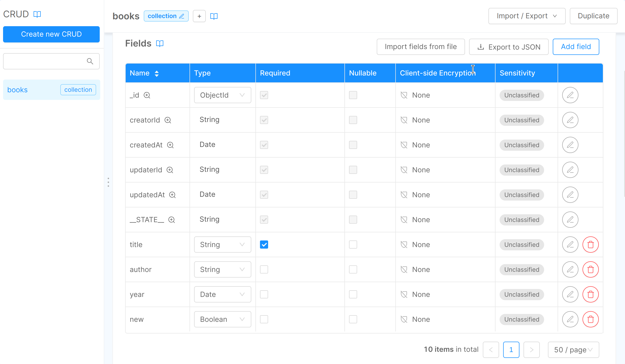Click the zoom-in icon next to creatorId
This screenshot has height=364, width=625.
168,120
